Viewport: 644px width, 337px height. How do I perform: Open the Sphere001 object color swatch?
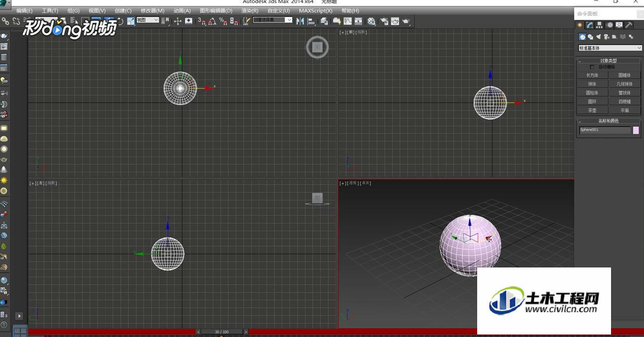[636, 130]
